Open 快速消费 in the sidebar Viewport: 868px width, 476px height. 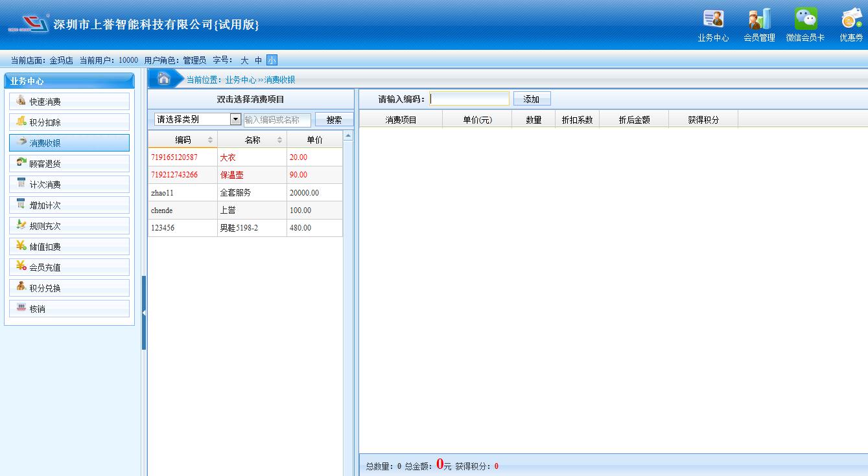click(69, 102)
